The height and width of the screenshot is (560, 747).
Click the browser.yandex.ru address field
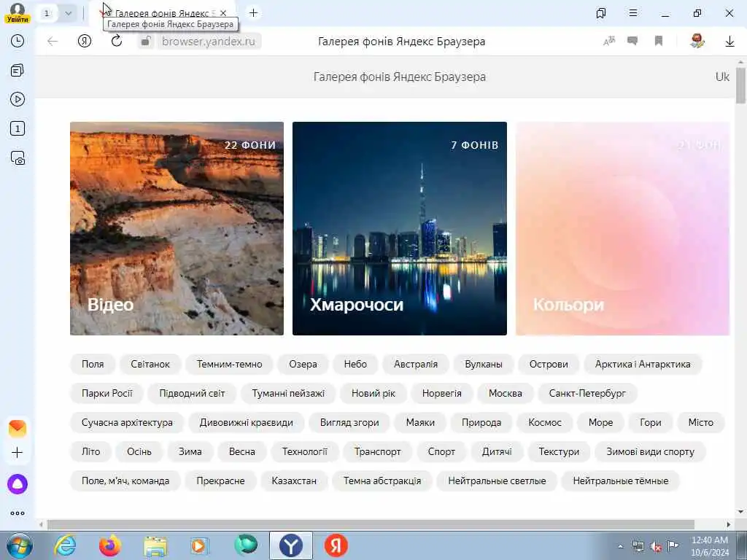pyautogui.click(x=209, y=42)
